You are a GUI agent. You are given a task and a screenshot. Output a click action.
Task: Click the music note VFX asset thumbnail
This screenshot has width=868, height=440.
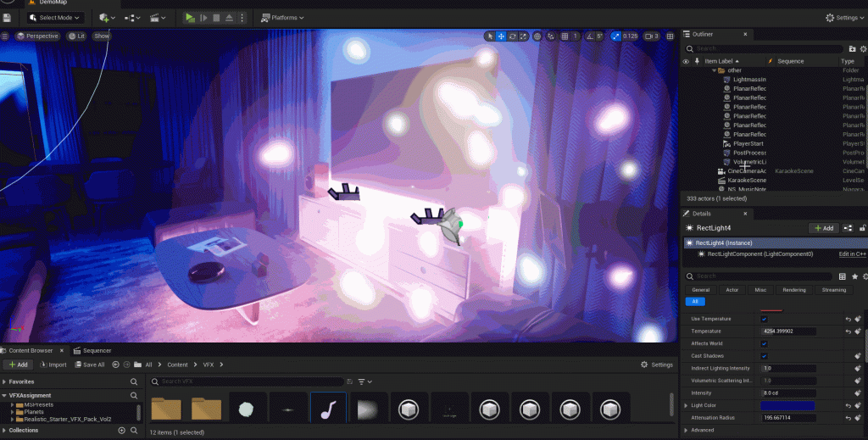pos(328,408)
